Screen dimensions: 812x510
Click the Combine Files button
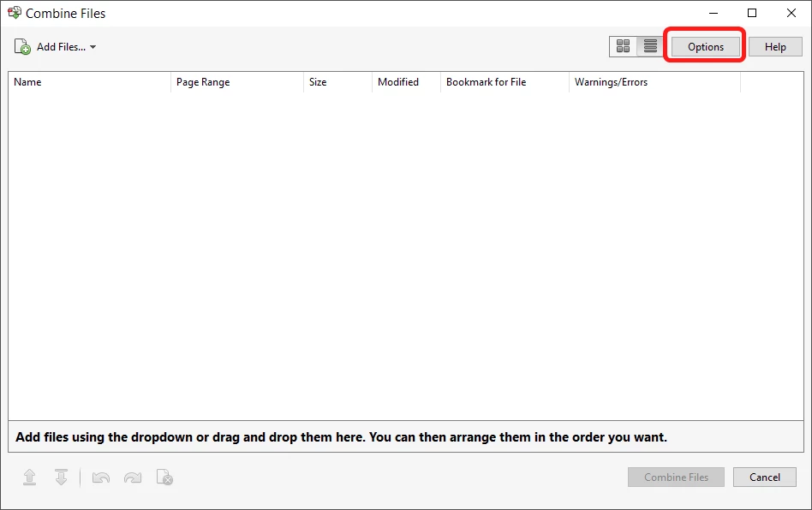click(676, 477)
